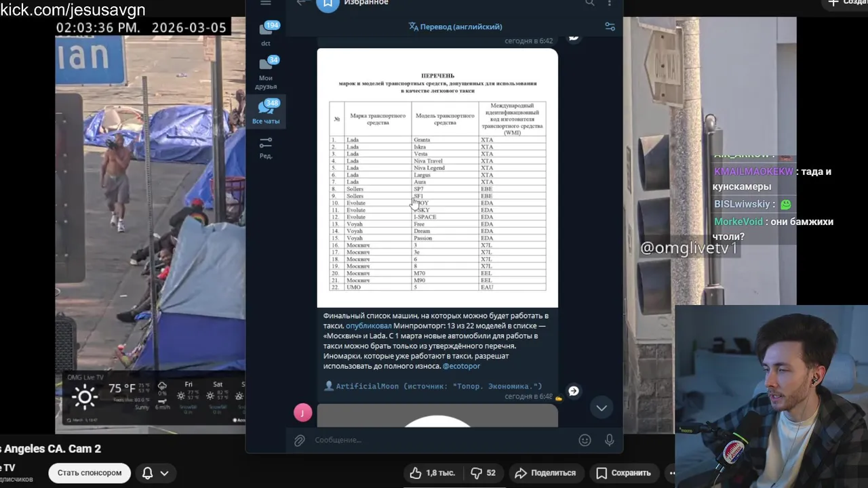Click Niva Travel cell in vehicle table
Screen dimensions: 868x488
click(x=445, y=161)
